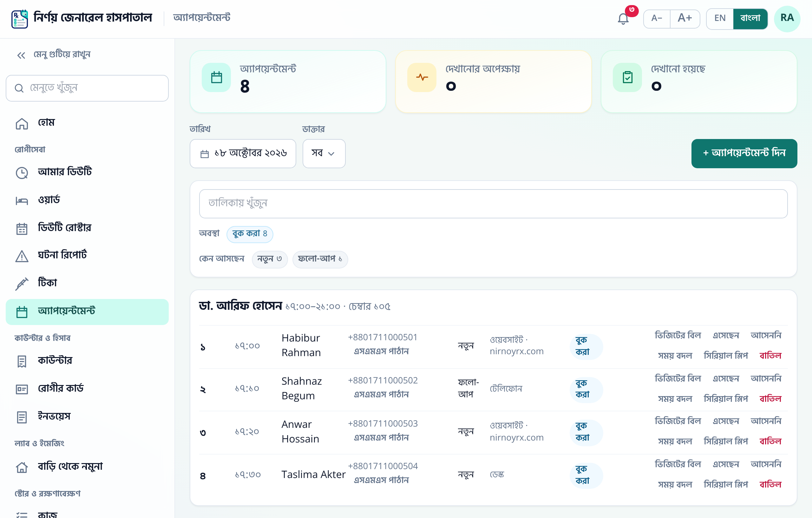Focus the মেনুতে খুঁজুন search field
The height and width of the screenshot is (518, 812).
pyautogui.click(x=87, y=88)
